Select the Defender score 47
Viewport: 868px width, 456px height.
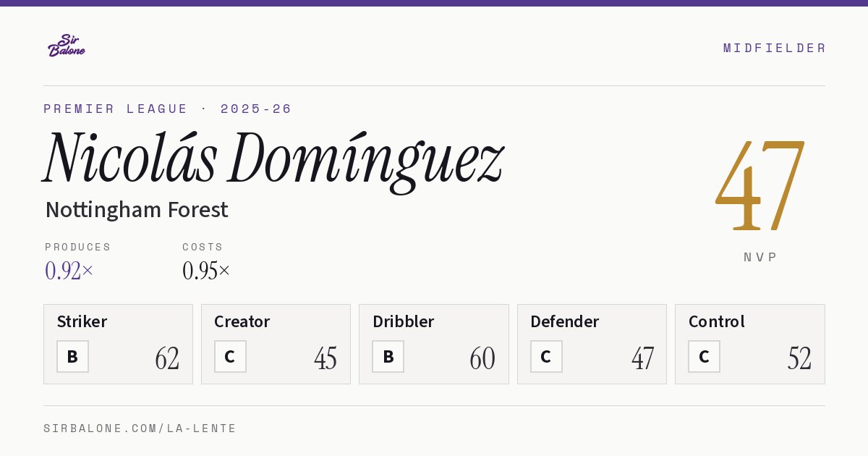(642, 358)
